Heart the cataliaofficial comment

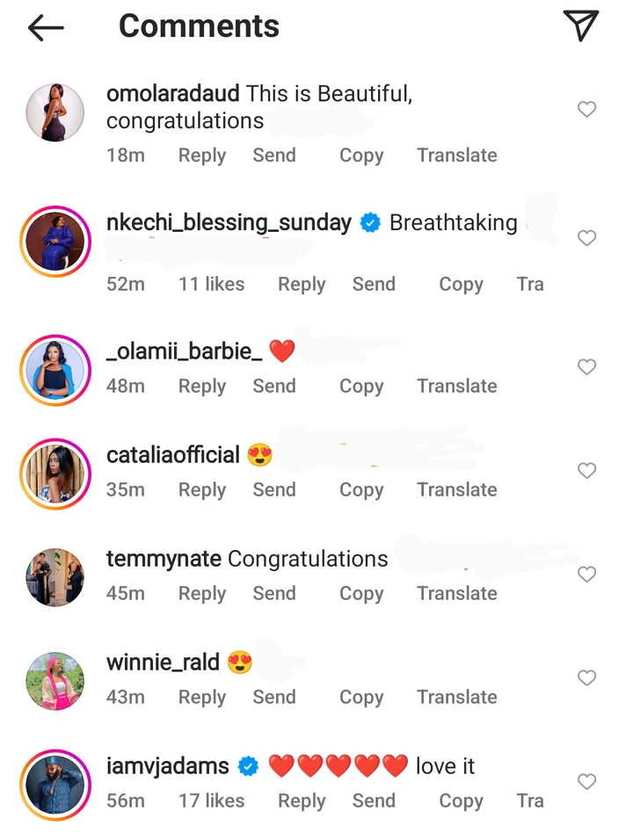[586, 471]
